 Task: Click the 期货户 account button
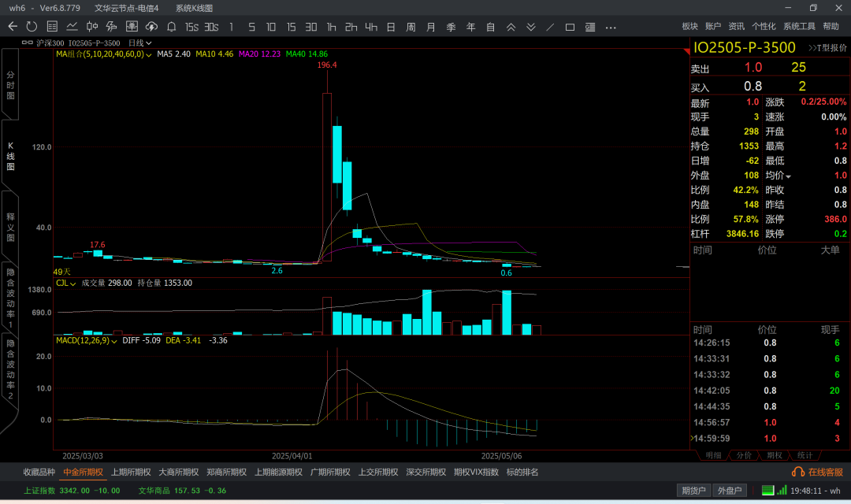pos(693,490)
